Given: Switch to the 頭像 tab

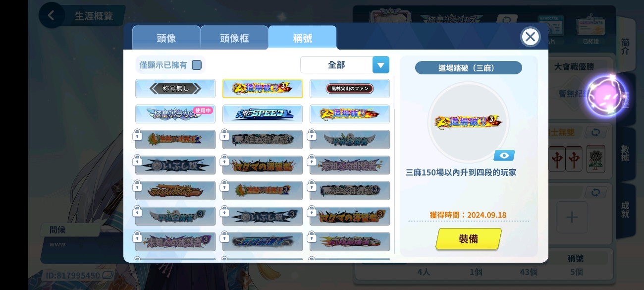Looking at the screenshot, I should tap(166, 38).
